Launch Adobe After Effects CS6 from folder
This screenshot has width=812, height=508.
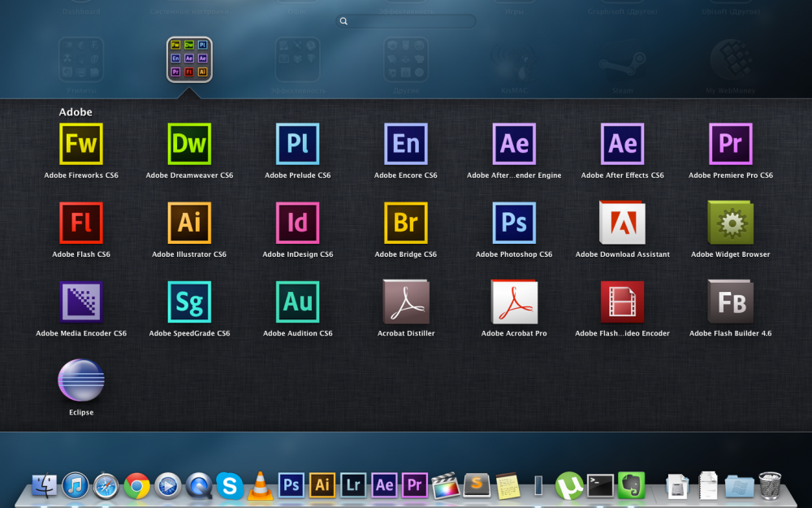tap(622, 144)
